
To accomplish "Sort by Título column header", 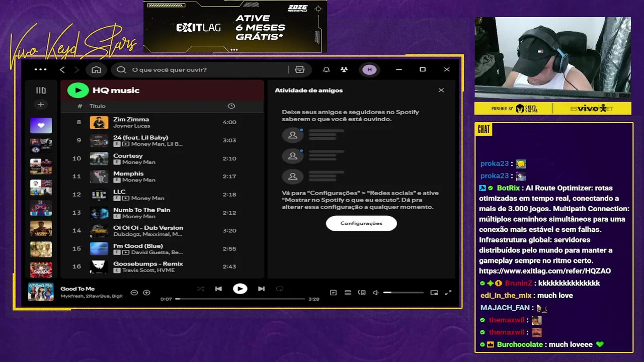I will click(x=98, y=106).
